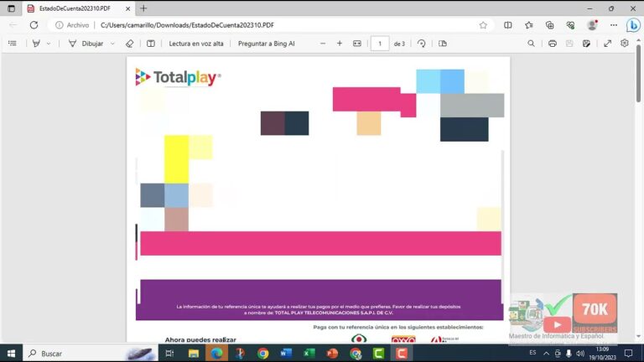
Task: Select the eraser tool
Action: (129, 44)
